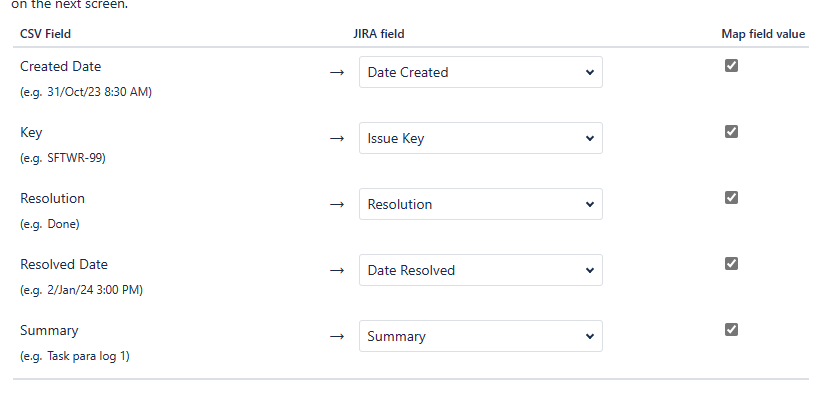Select the Created Date CSV field label
The height and width of the screenshot is (399, 819).
point(61,66)
